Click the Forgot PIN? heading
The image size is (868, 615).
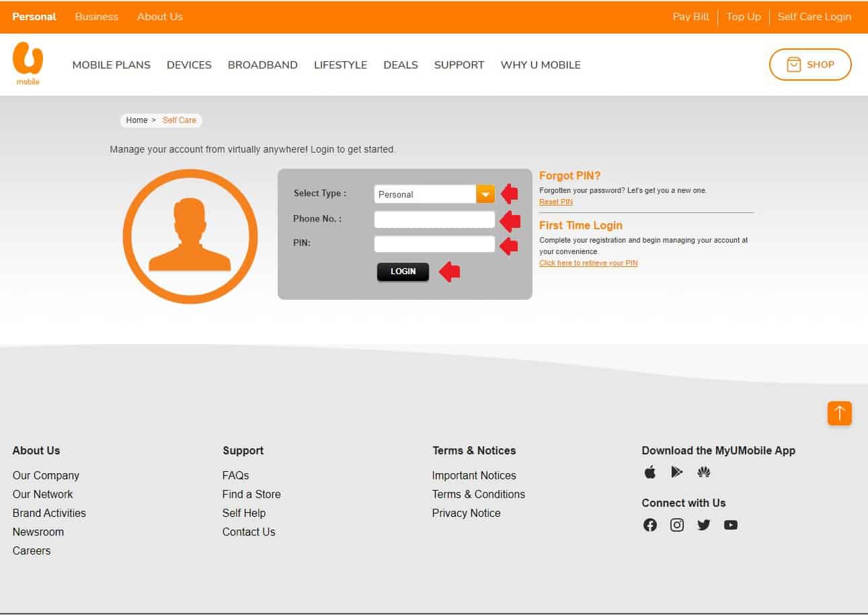pyautogui.click(x=570, y=176)
